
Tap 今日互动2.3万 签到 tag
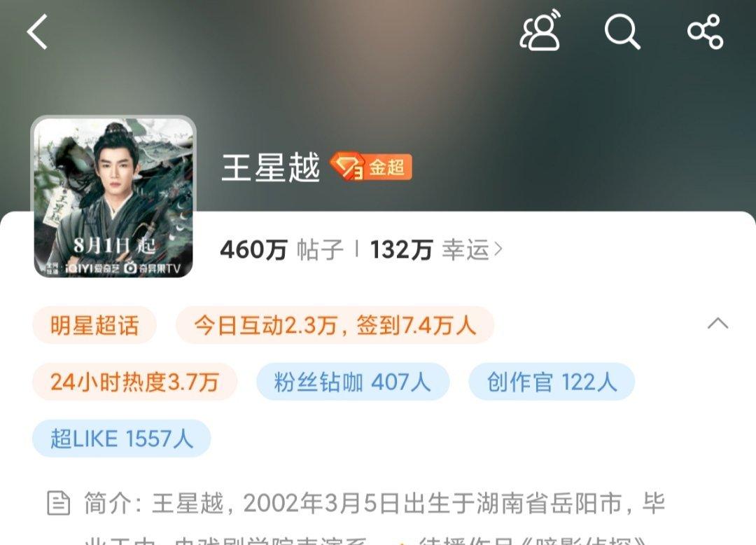pos(335,325)
